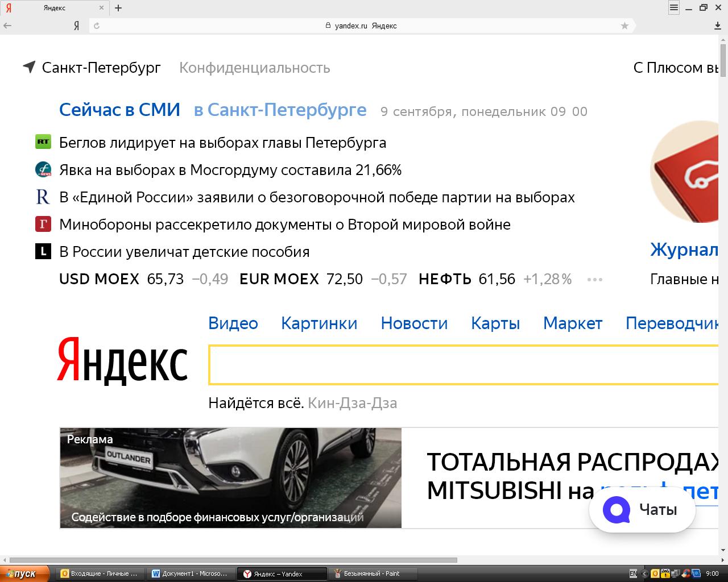Image resolution: width=728 pixels, height=582 pixels.
Task: Reload the page with the refresh icon
Action: click(x=97, y=26)
